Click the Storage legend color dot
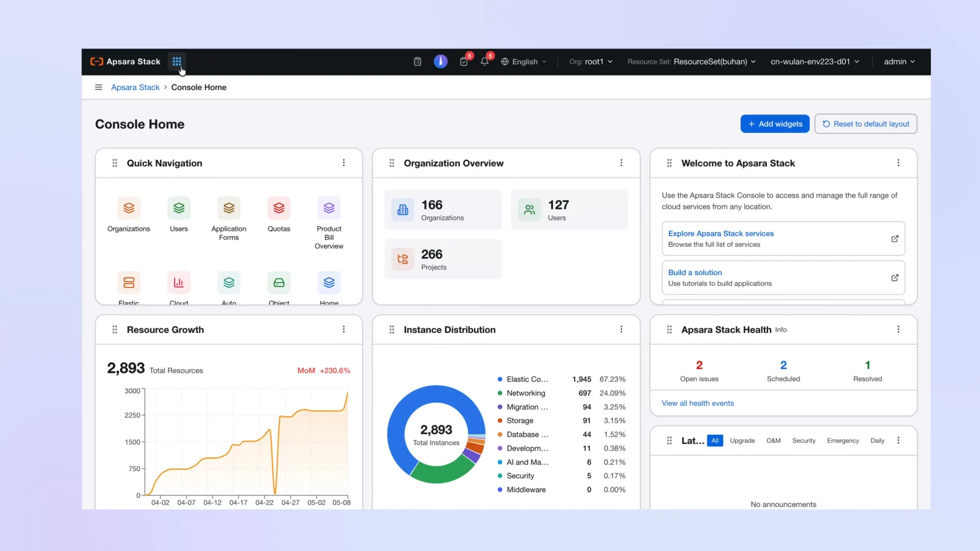Image resolution: width=980 pixels, height=551 pixels. 500,421
